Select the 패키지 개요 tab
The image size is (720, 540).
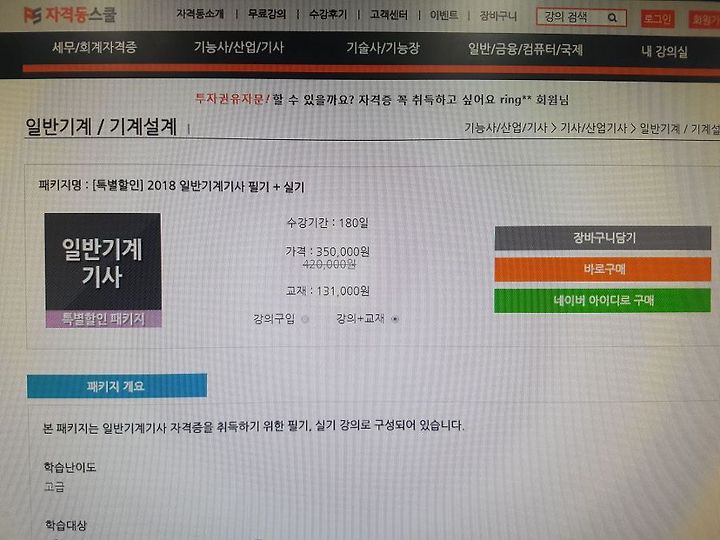point(117,386)
